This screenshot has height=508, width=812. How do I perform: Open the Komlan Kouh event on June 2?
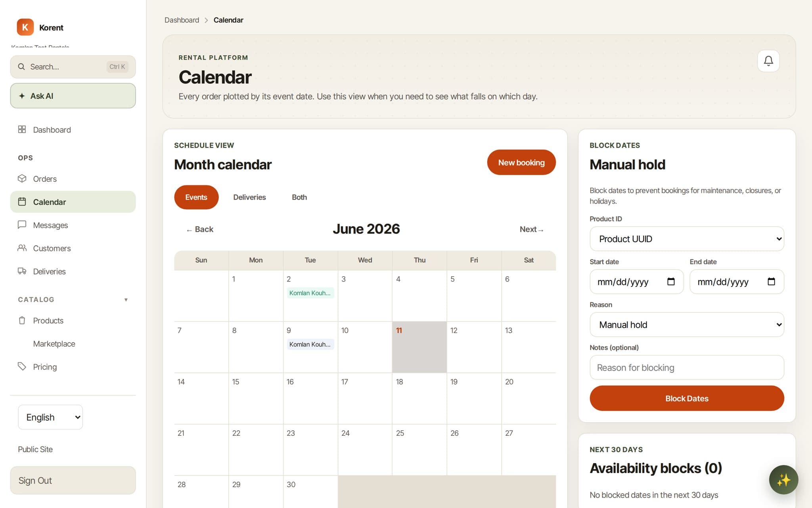click(310, 293)
